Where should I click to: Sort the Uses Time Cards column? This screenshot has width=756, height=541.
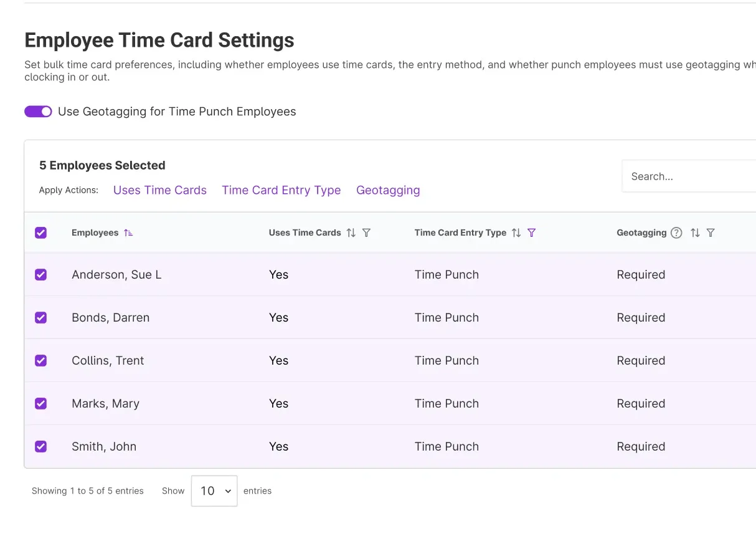[352, 232]
